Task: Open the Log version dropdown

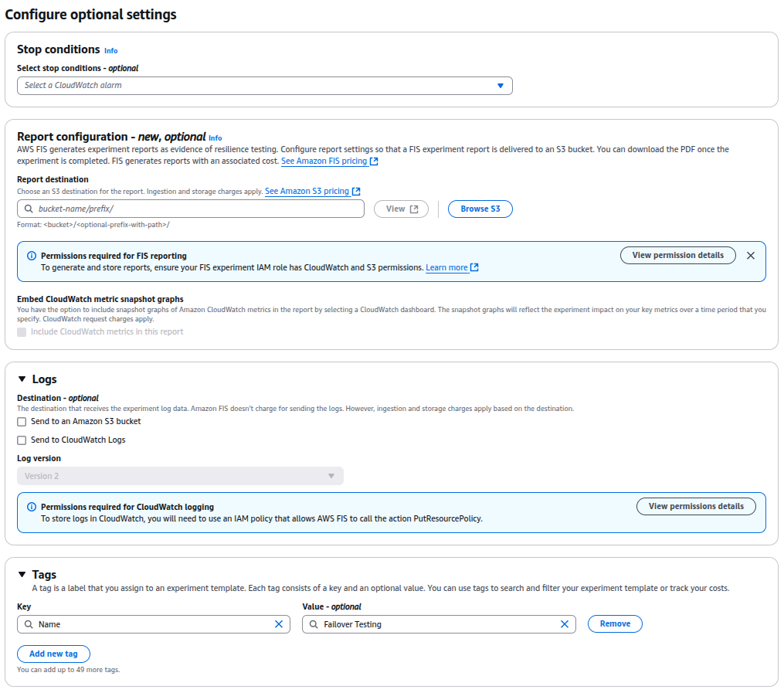Action: [180, 476]
